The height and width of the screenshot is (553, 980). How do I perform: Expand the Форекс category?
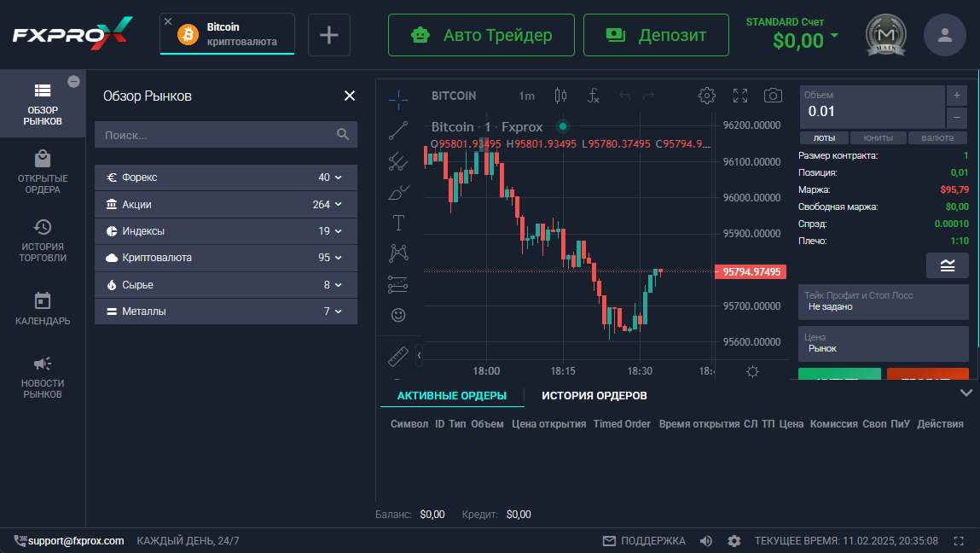[226, 178]
